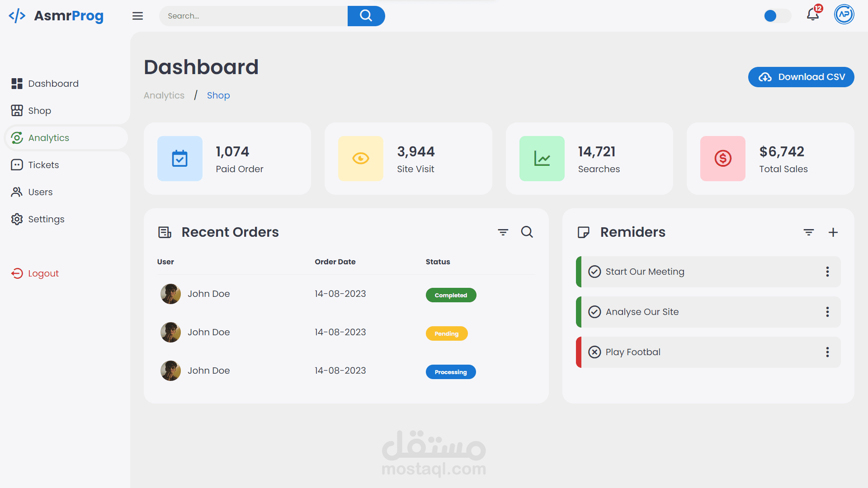The image size is (868, 488).
Task: Add a new reminder with plus icon
Action: tap(833, 232)
